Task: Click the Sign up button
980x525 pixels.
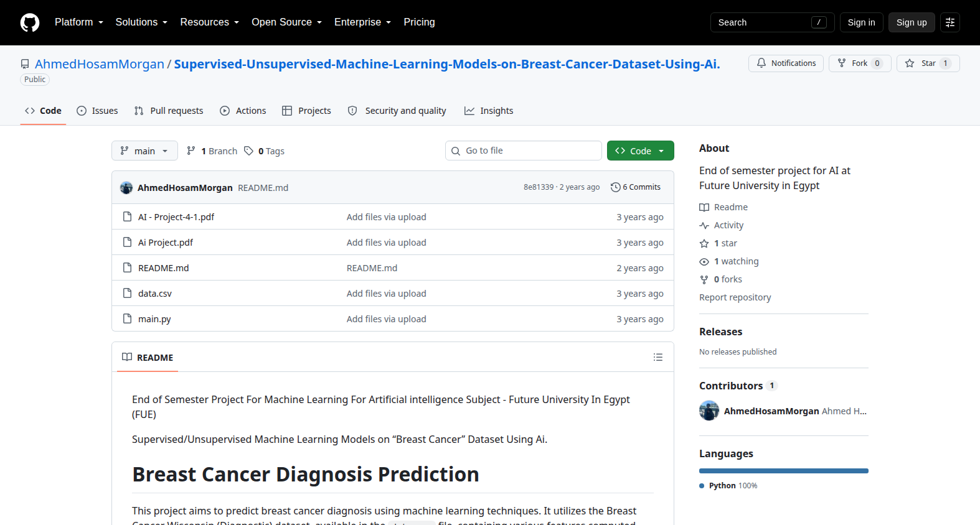Action: pos(912,22)
